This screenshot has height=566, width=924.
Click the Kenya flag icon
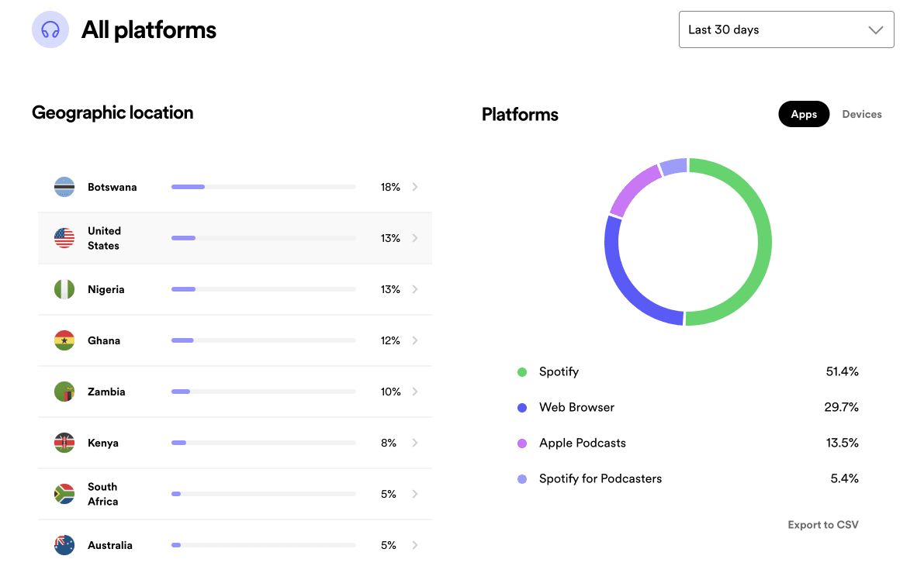point(64,443)
